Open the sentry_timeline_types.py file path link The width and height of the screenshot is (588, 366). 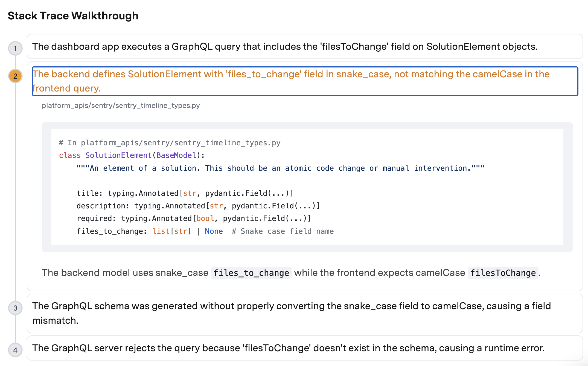pyautogui.click(x=121, y=105)
